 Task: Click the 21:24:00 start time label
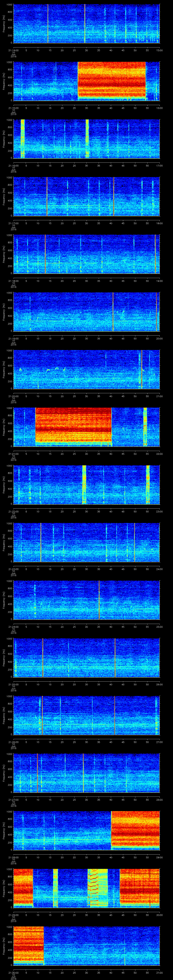pos(13,627)
